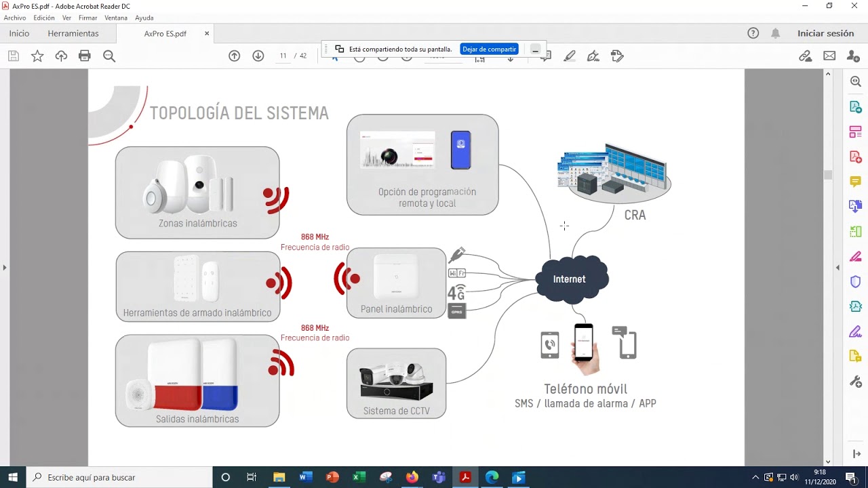Open Task View in the taskbar
Image resolution: width=868 pixels, height=488 pixels.
[252, 477]
